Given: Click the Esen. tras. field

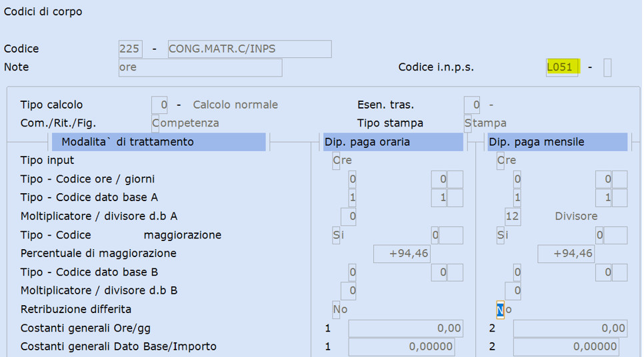Looking at the screenshot, I should tap(472, 105).
